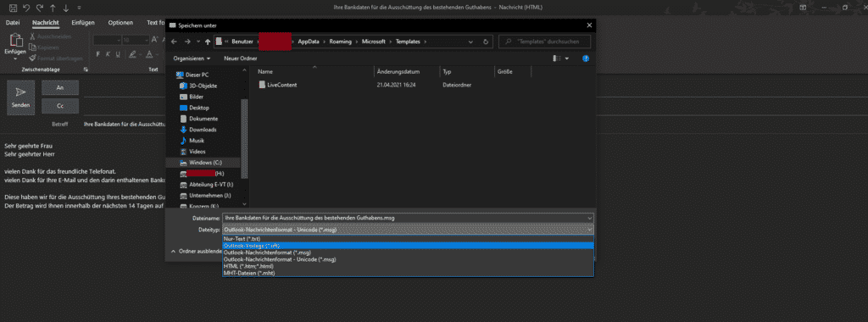
Task: Click the text highlight color marker
Action: [131, 54]
